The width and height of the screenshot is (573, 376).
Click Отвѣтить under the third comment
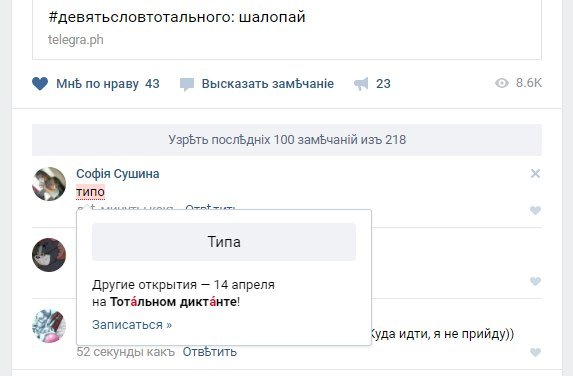210,352
